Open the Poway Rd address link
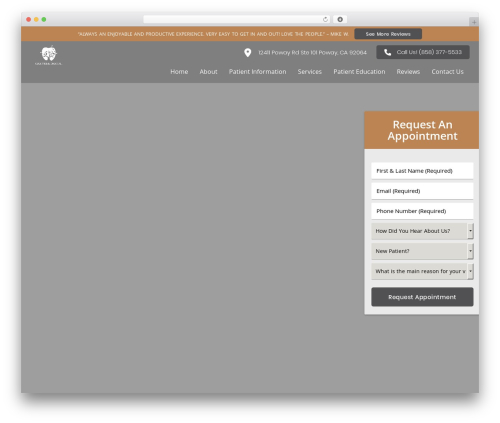 pyautogui.click(x=312, y=53)
